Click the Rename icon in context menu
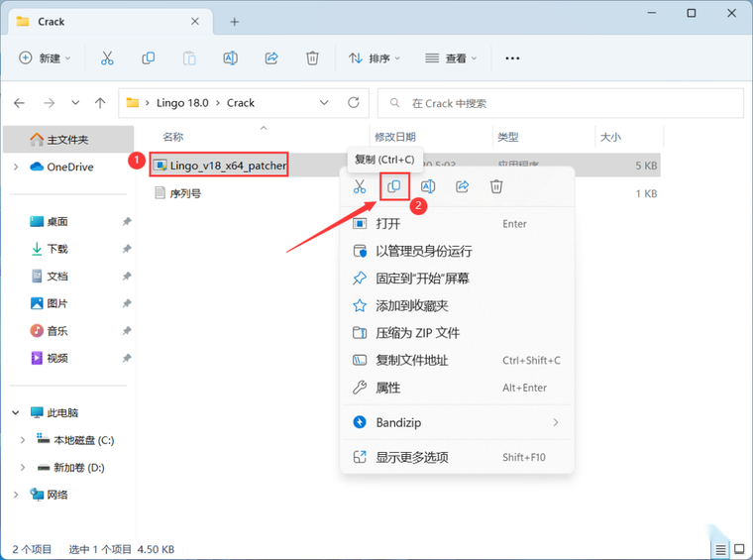This screenshot has width=753, height=560. click(x=428, y=186)
